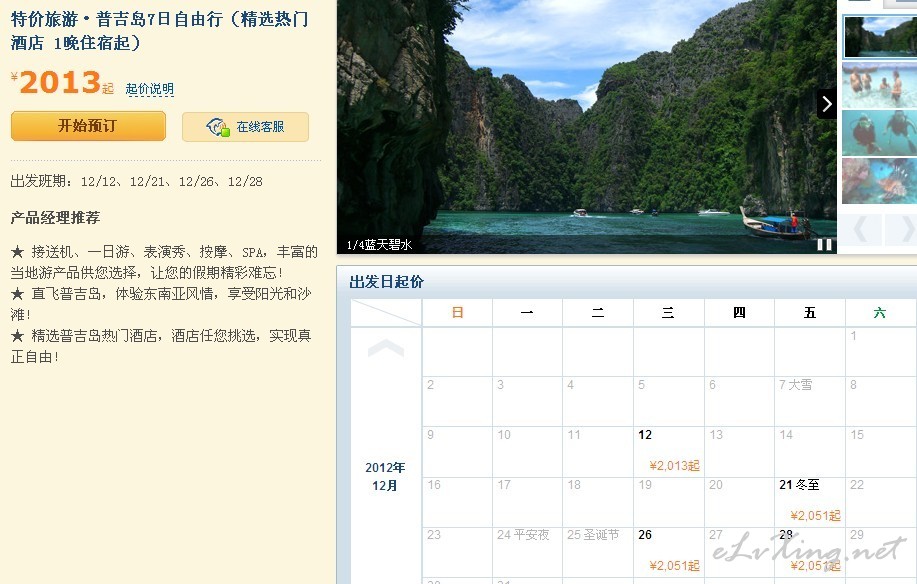
Task: Click calendar date 7 大雪
Action: pos(795,385)
